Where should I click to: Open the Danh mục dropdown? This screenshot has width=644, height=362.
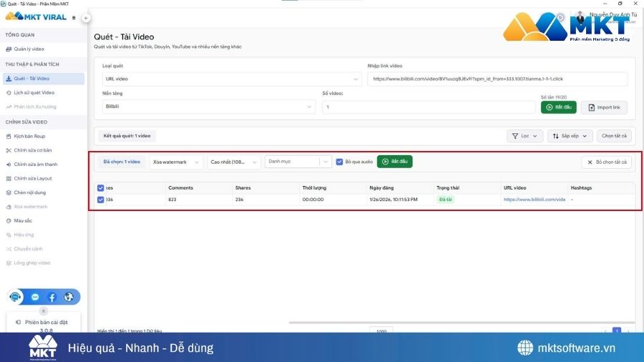298,162
